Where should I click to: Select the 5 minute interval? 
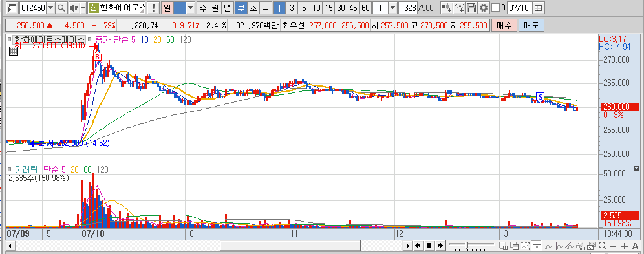304,7
